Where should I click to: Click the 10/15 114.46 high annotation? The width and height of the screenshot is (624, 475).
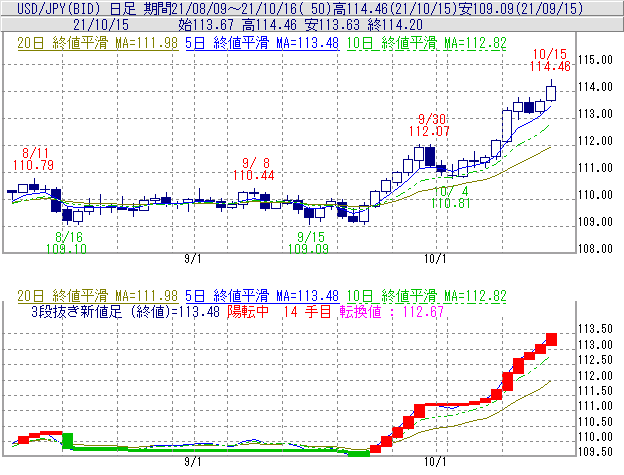coord(550,60)
